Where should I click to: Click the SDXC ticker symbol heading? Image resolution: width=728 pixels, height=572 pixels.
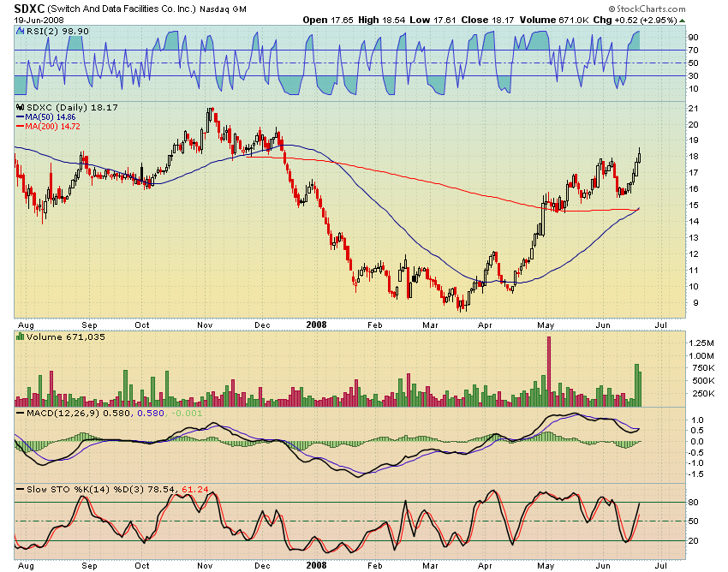29,9
